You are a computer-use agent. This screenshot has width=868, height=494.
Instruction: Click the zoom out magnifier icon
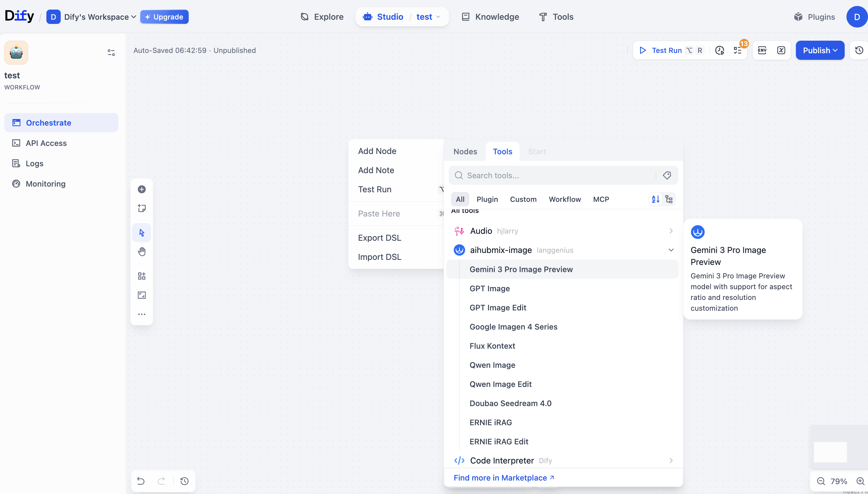[820, 481]
